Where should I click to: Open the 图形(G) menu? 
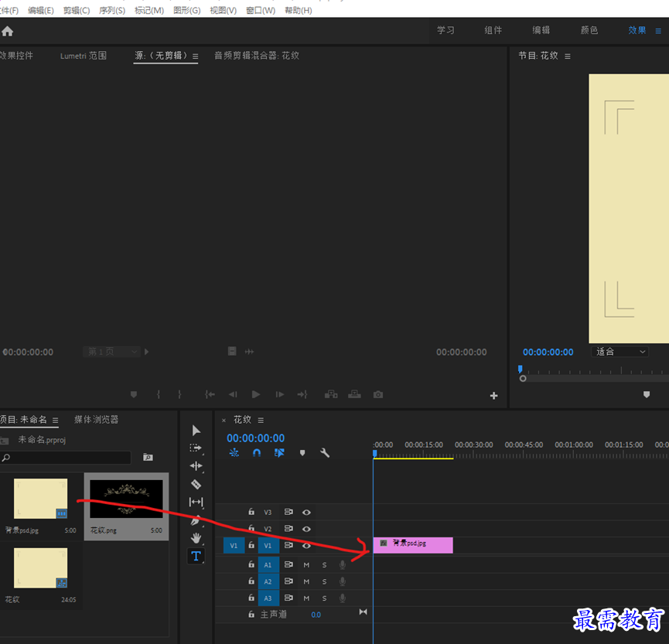tap(187, 10)
